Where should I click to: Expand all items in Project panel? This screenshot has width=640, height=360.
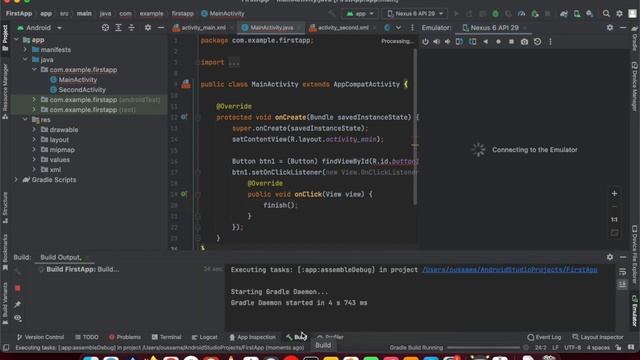pos(118,28)
